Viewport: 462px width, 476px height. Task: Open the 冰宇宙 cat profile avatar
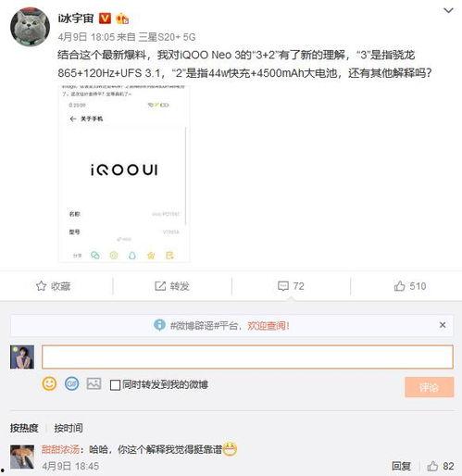point(30,27)
